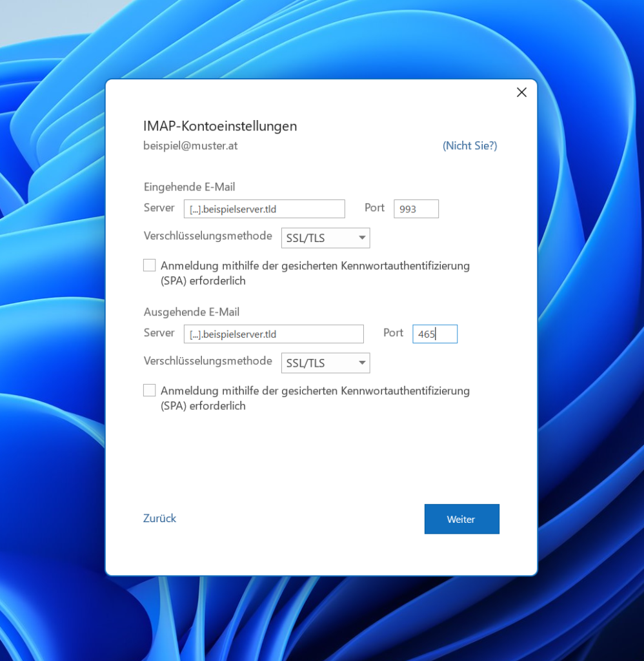
Task: Close the IMAP-Kontoeinstellungen dialog
Action: 521,92
